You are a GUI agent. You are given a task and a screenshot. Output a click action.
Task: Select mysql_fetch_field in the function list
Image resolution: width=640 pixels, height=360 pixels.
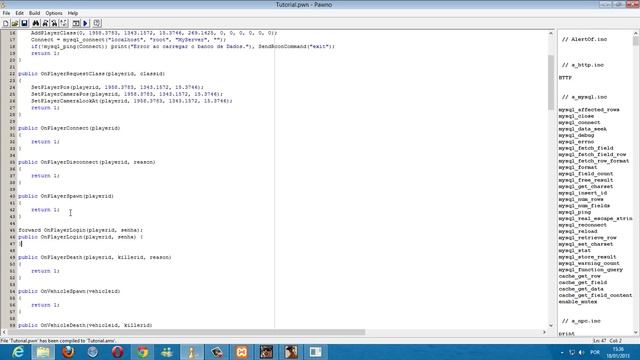click(x=586, y=148)
